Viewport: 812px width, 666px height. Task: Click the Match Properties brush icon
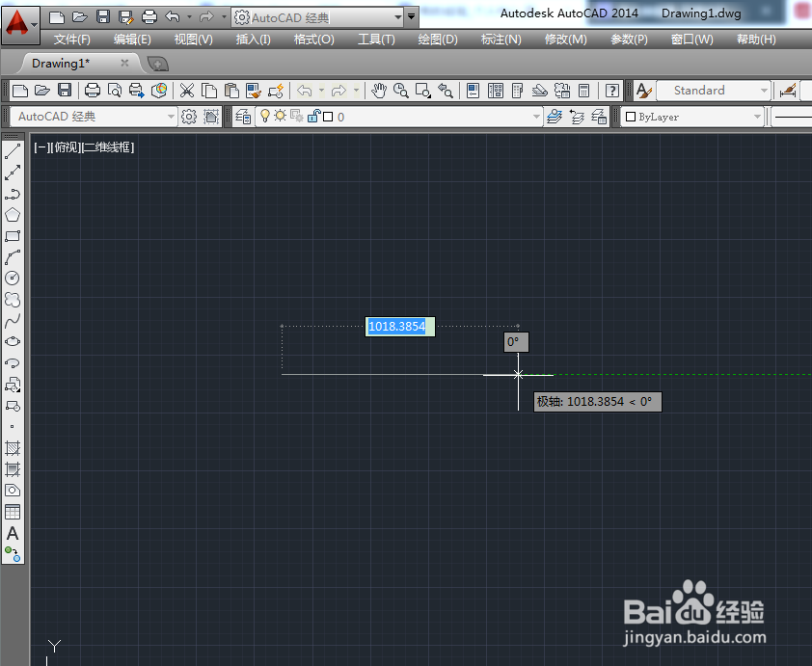254,91
